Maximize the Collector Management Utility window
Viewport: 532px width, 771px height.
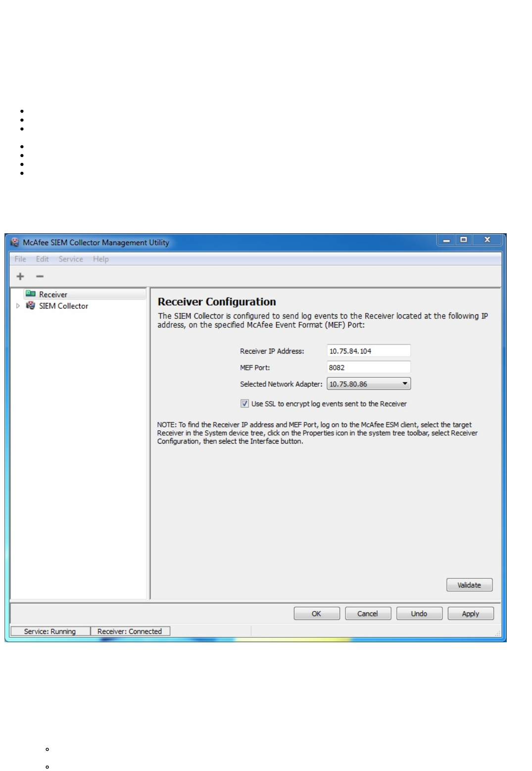[464, 240]
